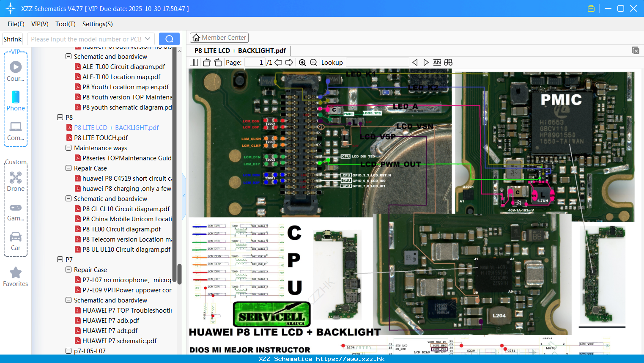644x363 pixels.
Task: Collapse P7 Repair Case folder
Action: click(x=69, y=269)
